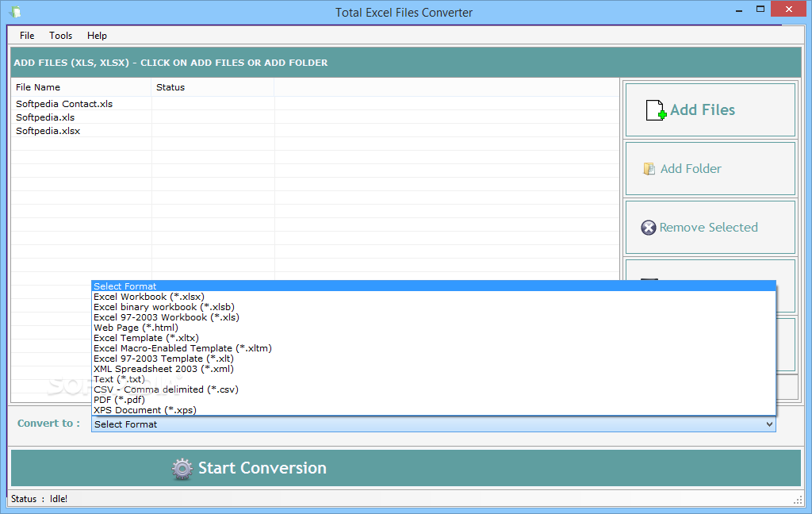The image size is (812, 514).
Task: Choose XPS Document (*.xps) format
Action: (x=434, y=410)
